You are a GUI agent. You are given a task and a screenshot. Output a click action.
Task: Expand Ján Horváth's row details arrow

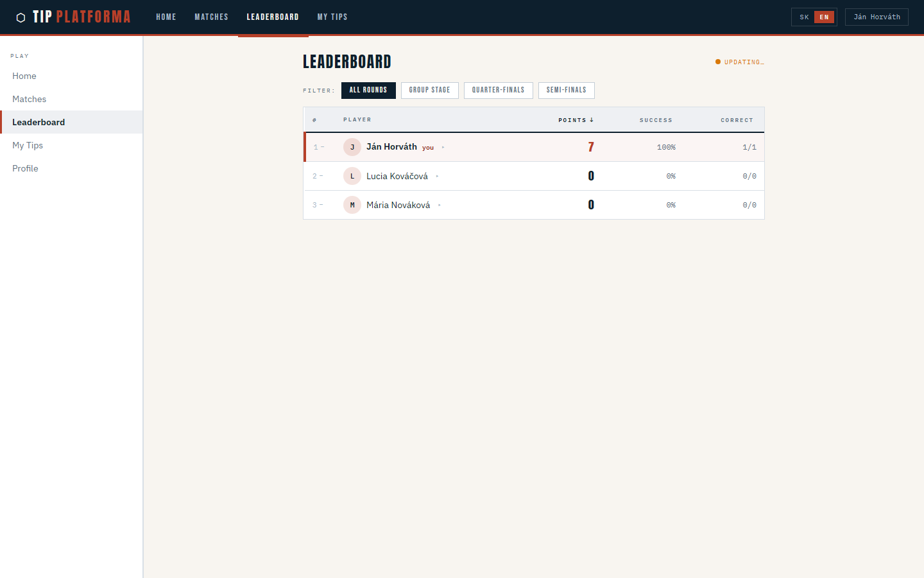pos(443,148)
